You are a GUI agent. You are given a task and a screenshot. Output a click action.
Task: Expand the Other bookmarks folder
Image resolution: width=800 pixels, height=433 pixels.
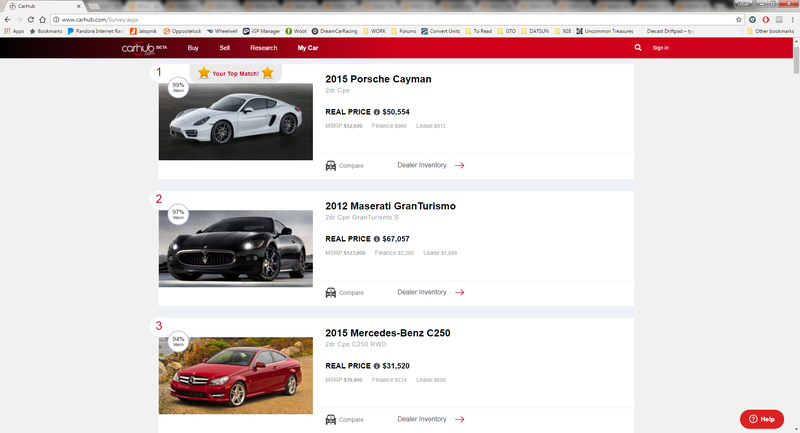tap(770, 31)
